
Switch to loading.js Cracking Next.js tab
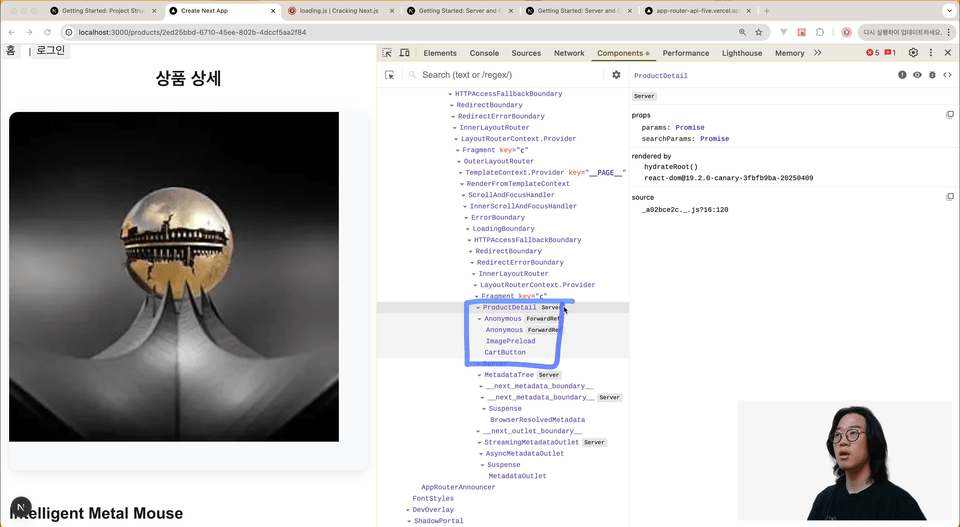(339, 10)
